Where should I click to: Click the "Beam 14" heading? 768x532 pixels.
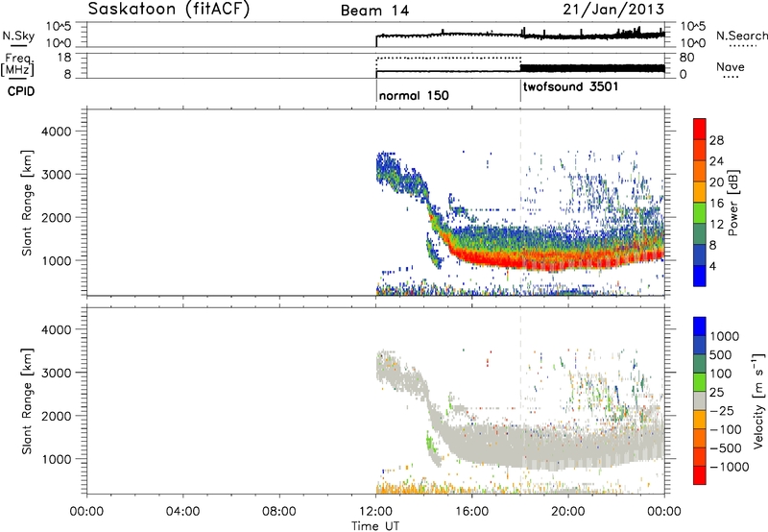point(374,11)
